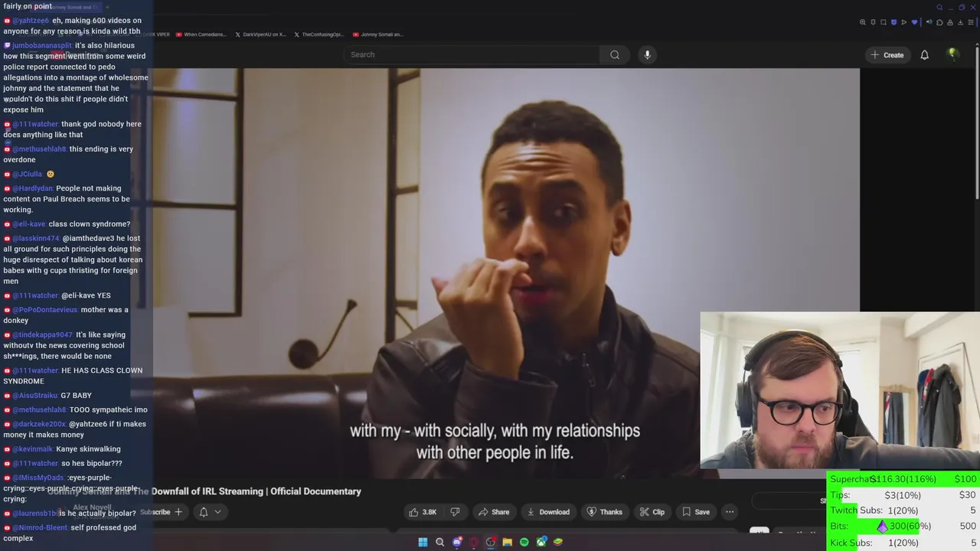Open the 'Johnny Somali an...' bookmark tab

pyautogui.click(x=377, y=34)
